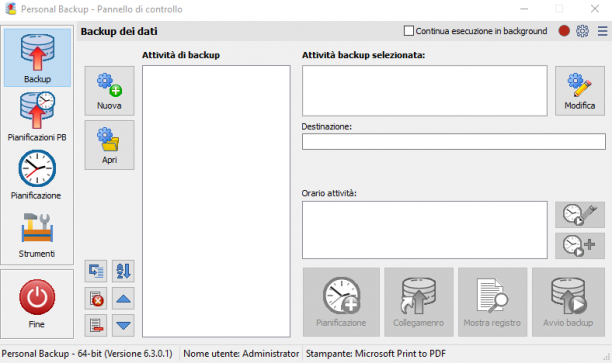
Task: Click the red Fine power button
Action: click(x=37, y=304)
